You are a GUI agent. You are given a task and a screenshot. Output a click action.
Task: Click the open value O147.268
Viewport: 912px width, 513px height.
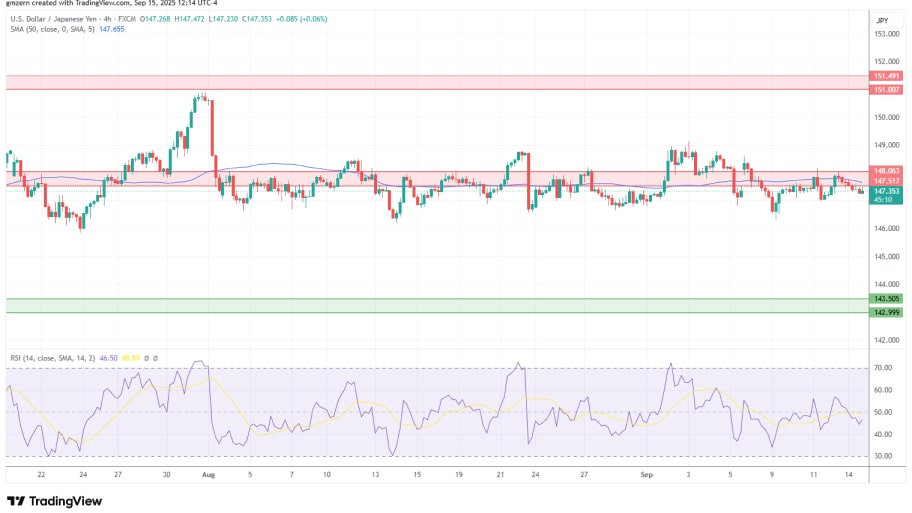coord(155,19)
